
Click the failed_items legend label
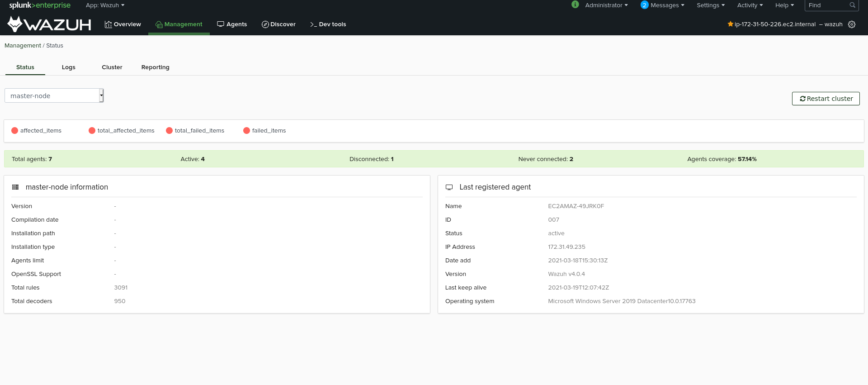coord(269,131)
